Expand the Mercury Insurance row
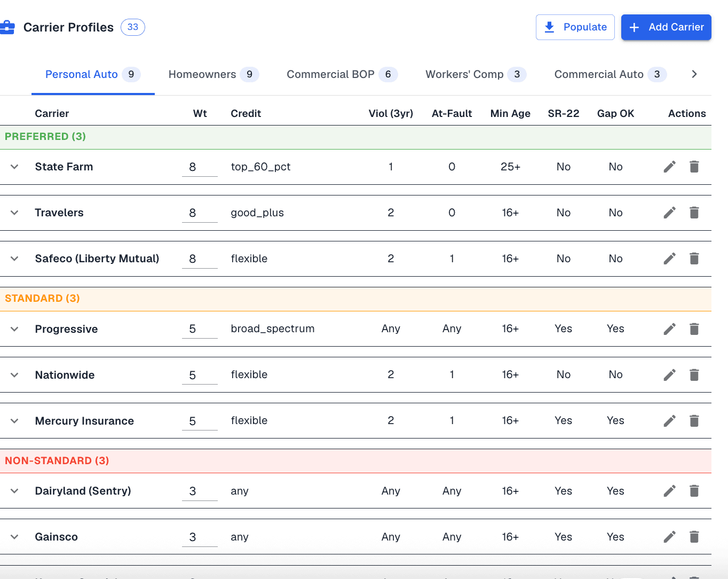This screenshot has width=728, height=579. click(x=14, y=421)
